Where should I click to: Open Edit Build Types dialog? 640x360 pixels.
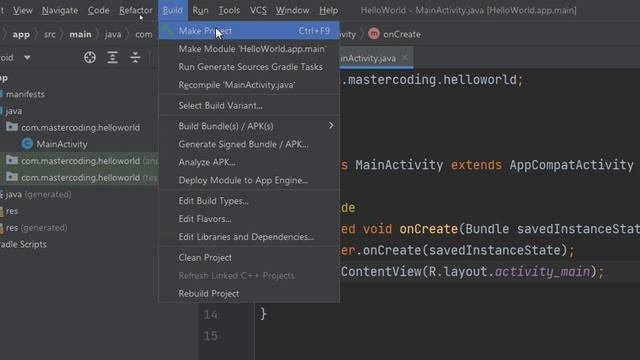(x=249, y=201)
